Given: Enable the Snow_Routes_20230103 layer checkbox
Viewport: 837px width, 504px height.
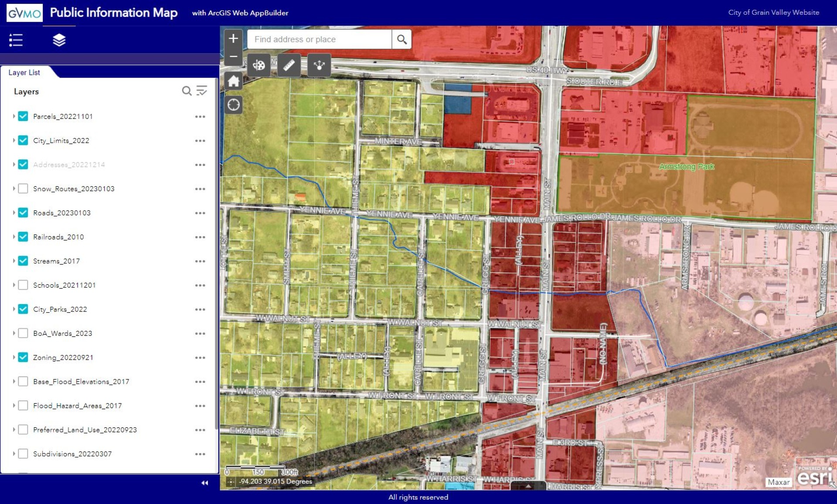Looking at the screenshot, I should click(23, 189).
